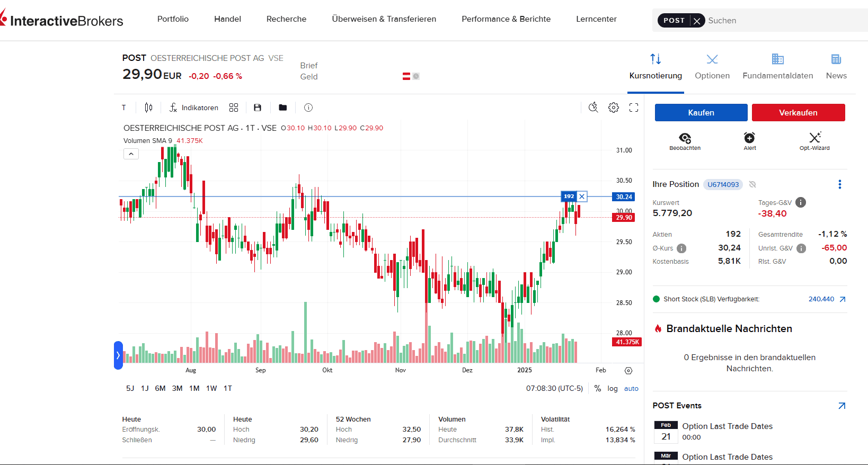Click the 192 position label on chart

pyautogui.click(x=569, y=196)
